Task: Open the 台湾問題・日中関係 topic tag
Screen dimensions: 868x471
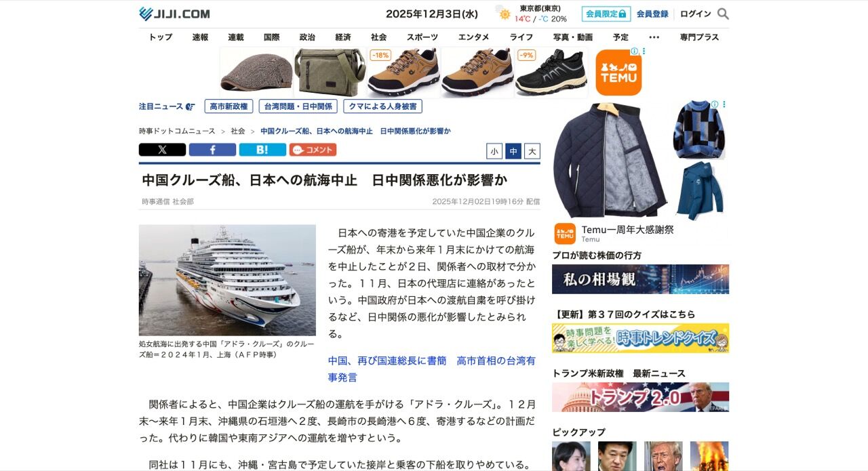Action: point(298,106)
